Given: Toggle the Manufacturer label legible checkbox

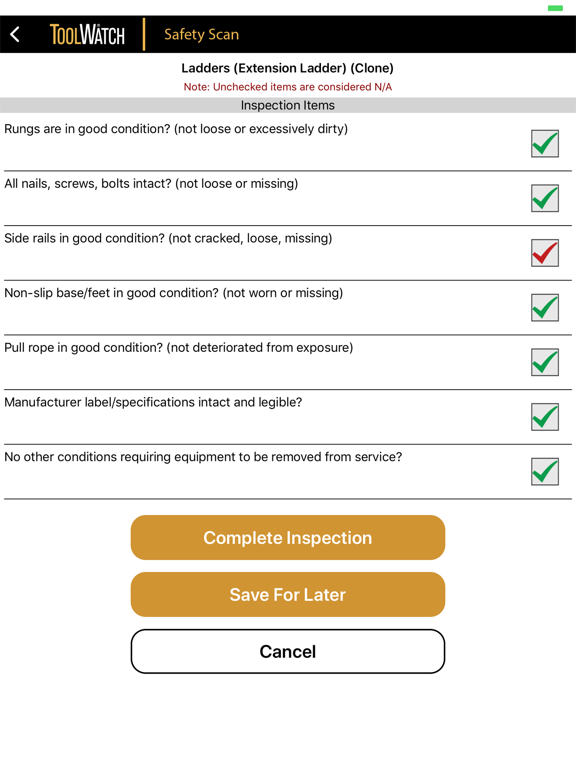Looking at the screenshot, I should coord(545,417).
